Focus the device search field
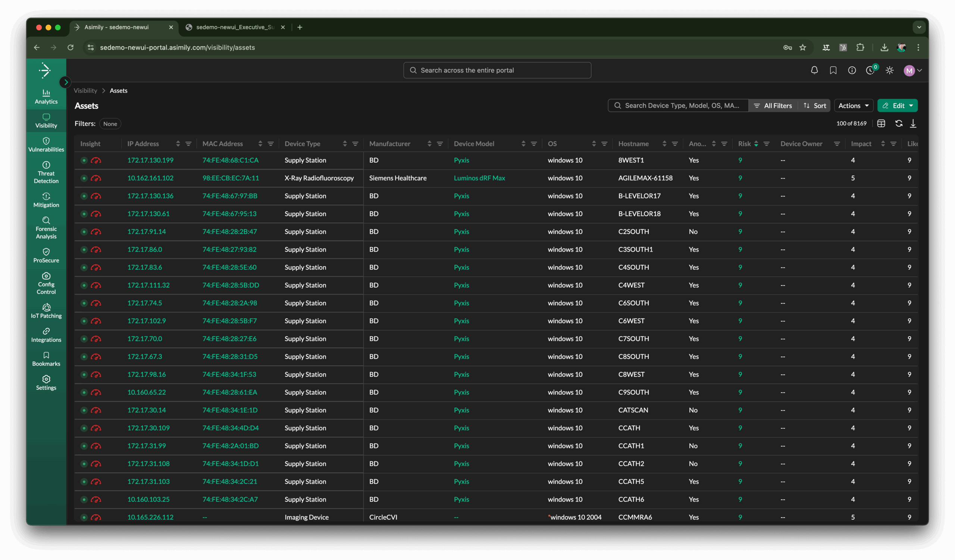 pyautogui.click(x=678, y=106)
